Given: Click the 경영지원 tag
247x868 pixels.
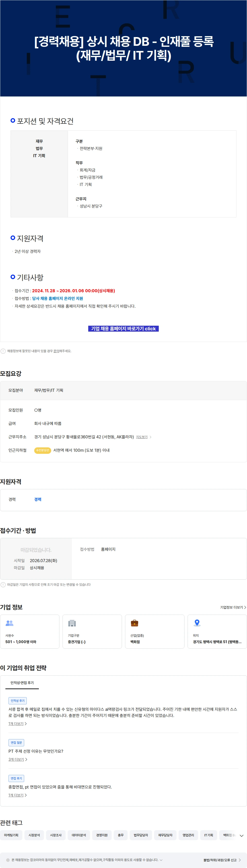Looking at the screenshot, I should [102, 835].
